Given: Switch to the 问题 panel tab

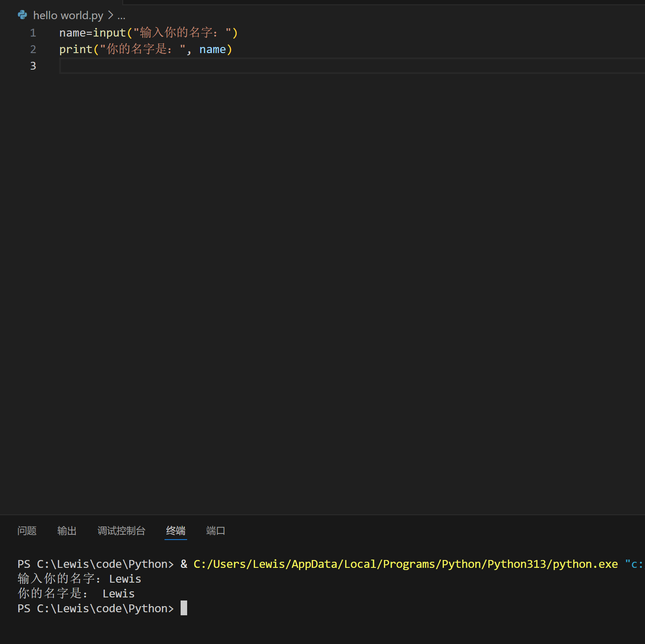Looking at the screenshot, I should pyautogui.click(x=27, y=531).
